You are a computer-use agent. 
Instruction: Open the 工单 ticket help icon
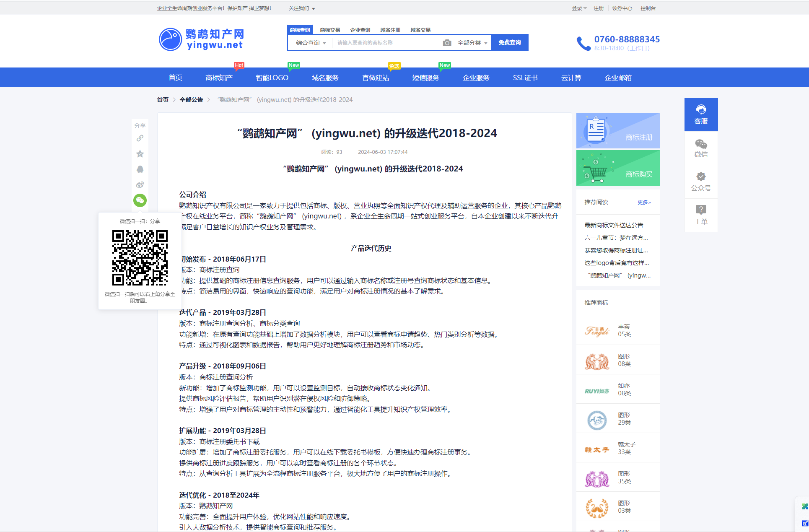tap(701, 215)
